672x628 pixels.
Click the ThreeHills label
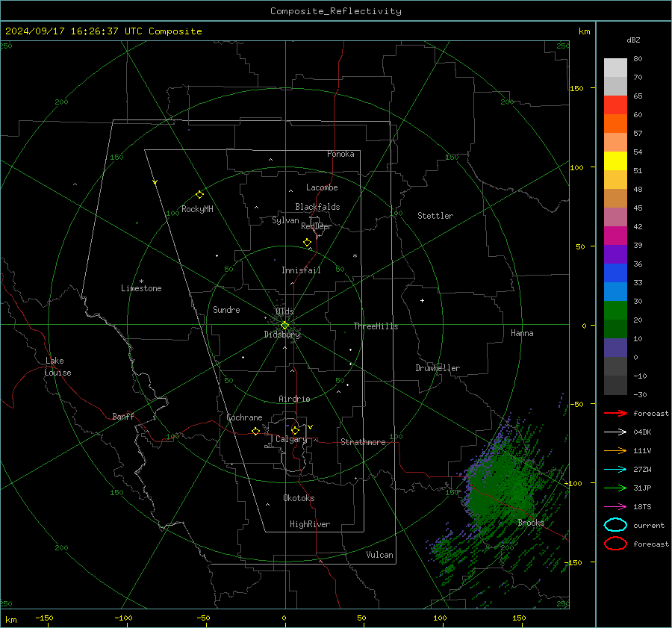(x=376, y=326)
